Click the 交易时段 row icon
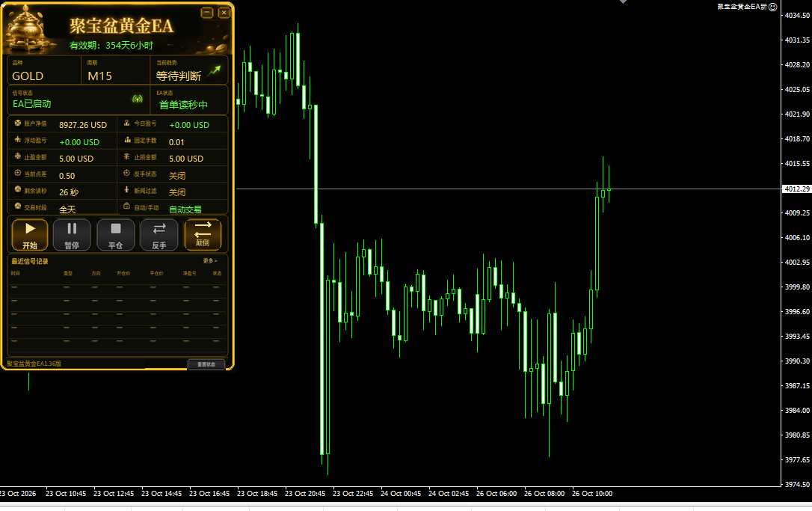The height and width of the screenshot is (511, 812). tap(18, 206)
